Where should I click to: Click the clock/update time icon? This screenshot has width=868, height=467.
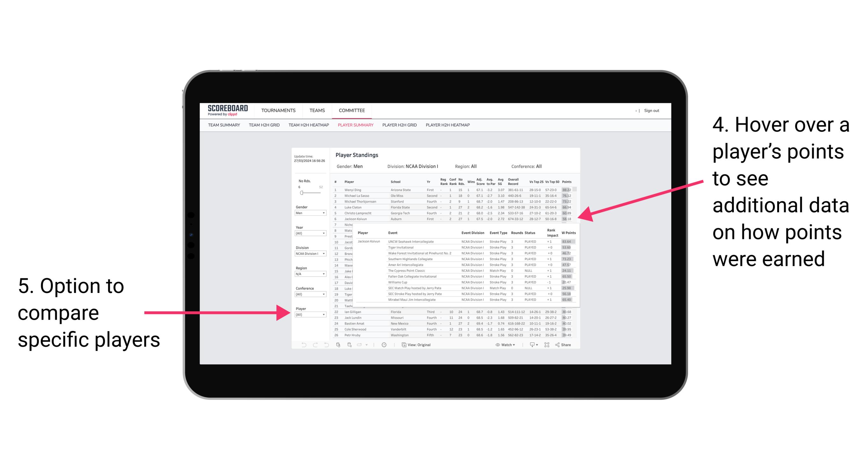pyautogui.click(x=384, y=345)
